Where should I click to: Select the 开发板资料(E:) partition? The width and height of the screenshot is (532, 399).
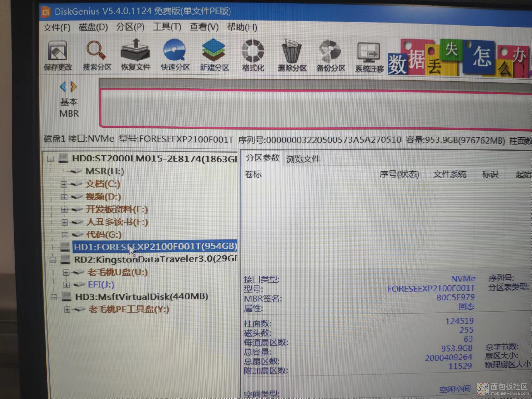coord(117,209)
